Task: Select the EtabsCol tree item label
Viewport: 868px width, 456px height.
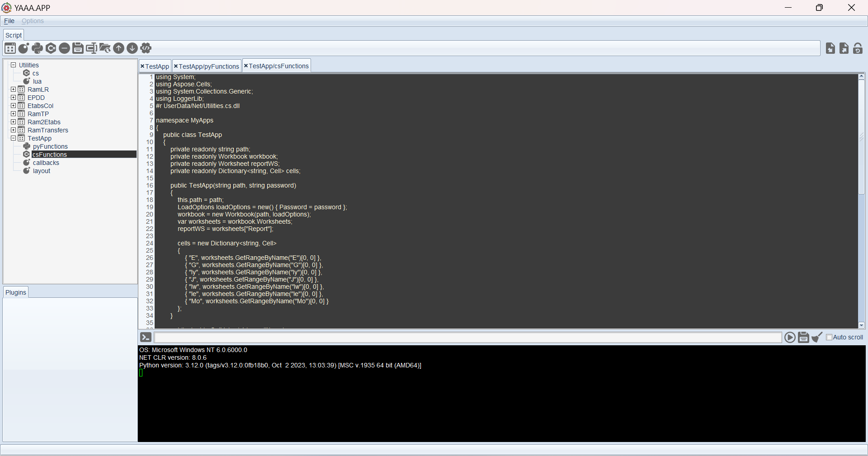Action: (x=40, y=106)
